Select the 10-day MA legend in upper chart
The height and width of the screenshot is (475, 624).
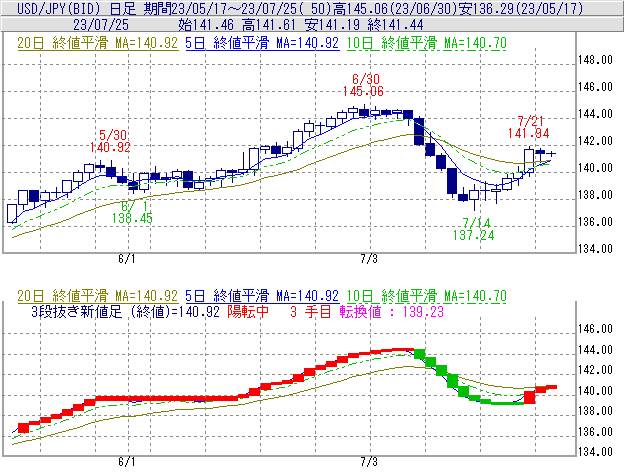pos(426,43)
